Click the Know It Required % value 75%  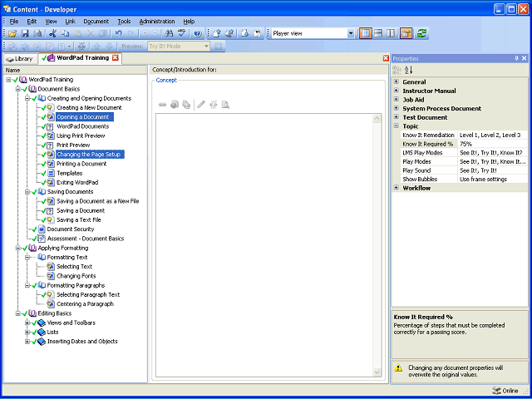pos(492,144)
